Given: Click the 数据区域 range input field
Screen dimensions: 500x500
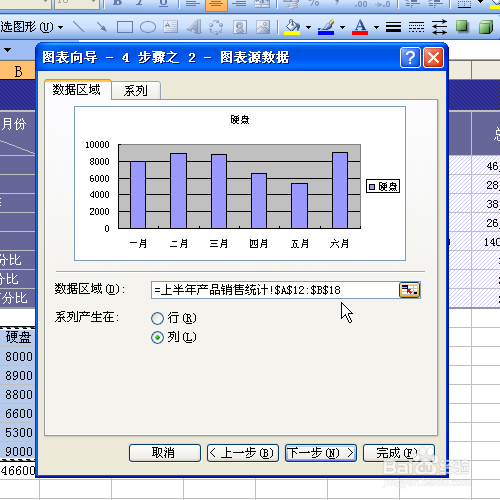Looking at the screenshot, I should click(x=275, y=290).
